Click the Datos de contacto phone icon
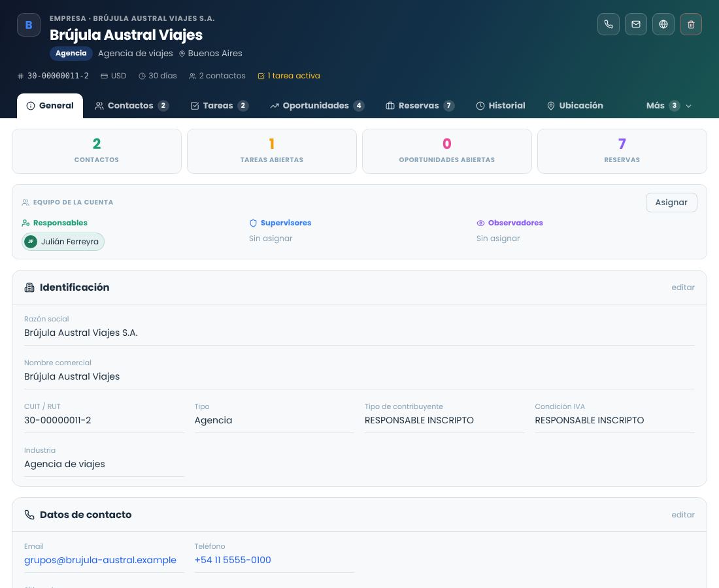 [29, 515]
